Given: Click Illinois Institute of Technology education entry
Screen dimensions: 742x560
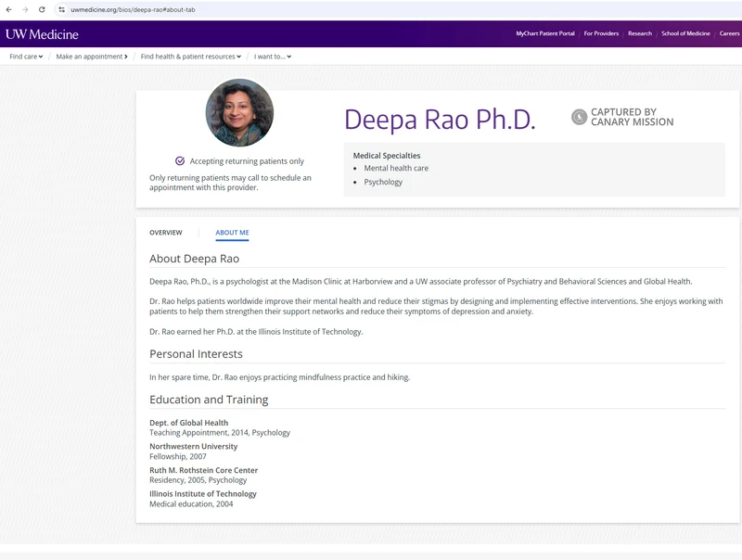Looking at the screenshot, I should pyautogui.click(x=203, y=494).
